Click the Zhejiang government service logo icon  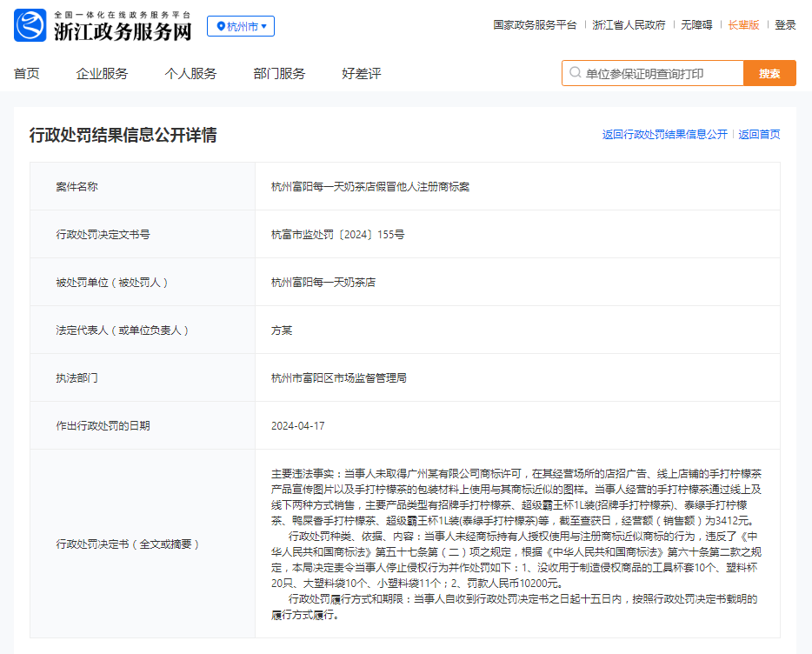pos(30,26)
